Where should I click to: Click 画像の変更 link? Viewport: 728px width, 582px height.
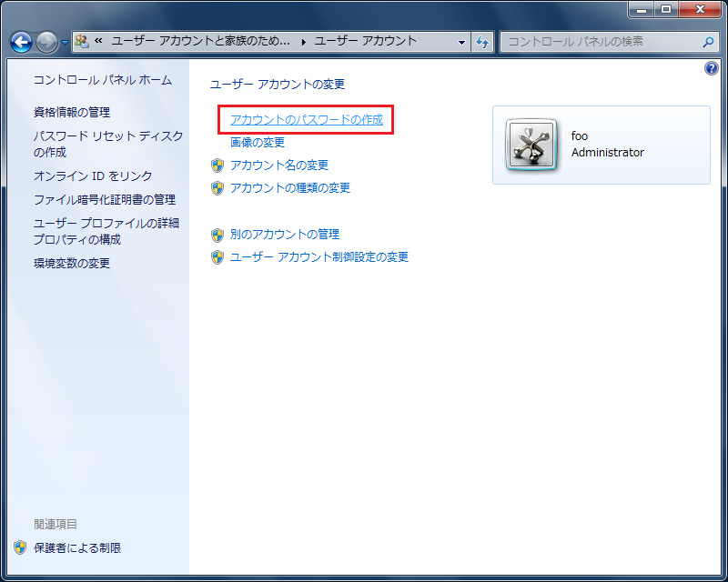coord(258,142)
